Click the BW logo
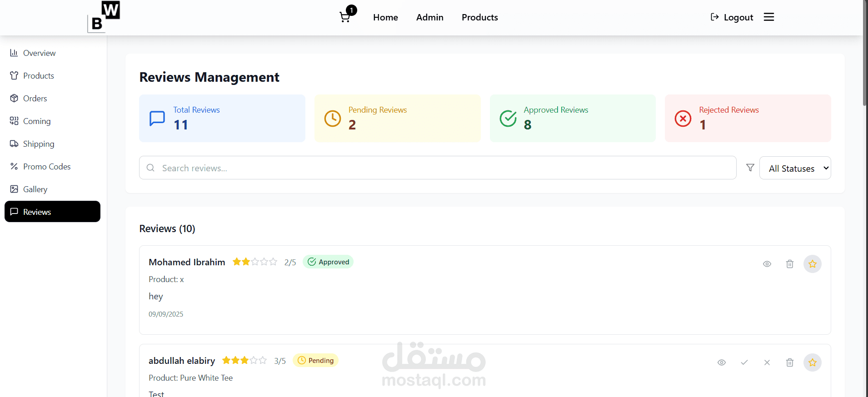This screenshot has width=868, height=397. tap(104, 17)
